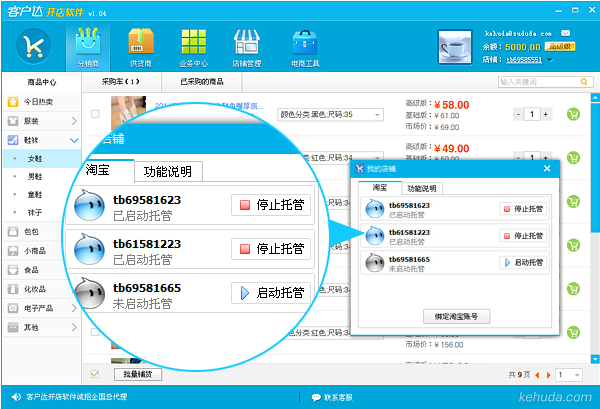Go to the next page arrow

pyautogui.click(x=549, y=375)
